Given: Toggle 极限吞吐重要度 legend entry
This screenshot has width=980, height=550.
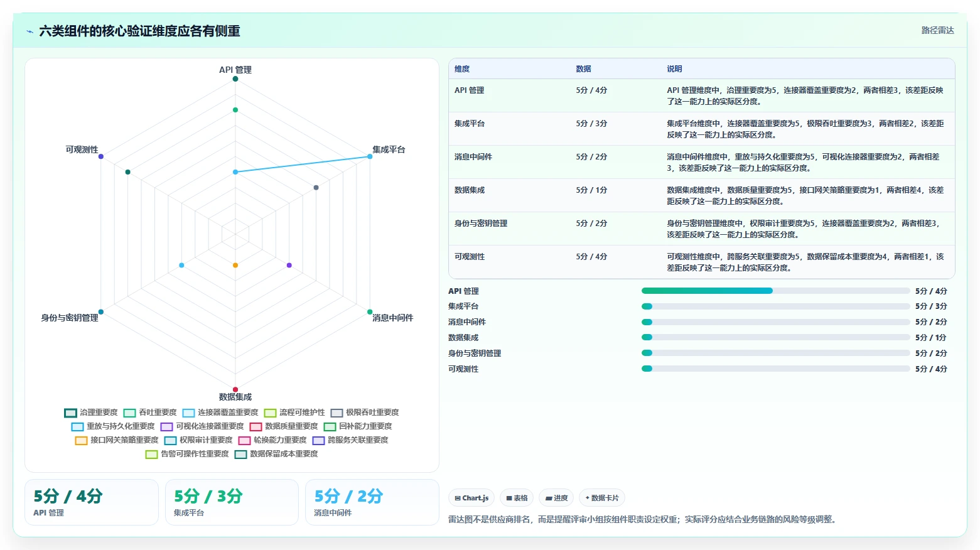Looking at the screenshot, I should 365,412.
